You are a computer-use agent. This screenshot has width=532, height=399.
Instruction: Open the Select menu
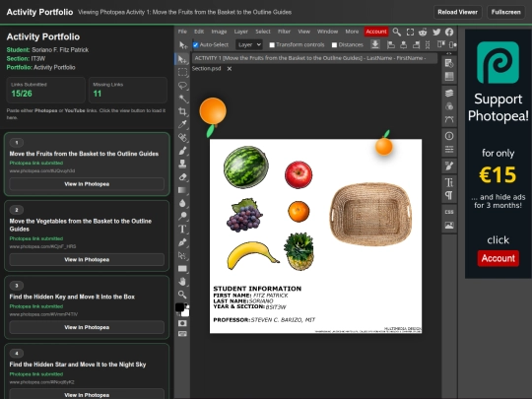coord(263,32)
